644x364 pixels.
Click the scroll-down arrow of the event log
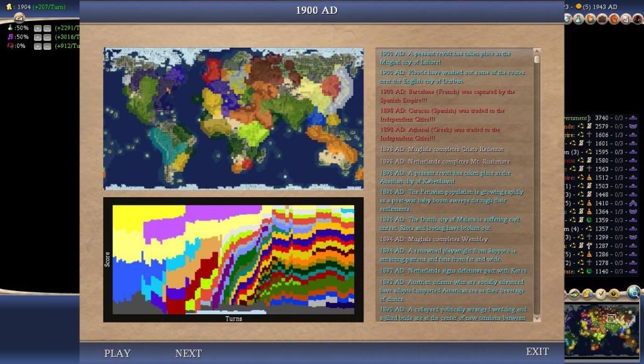pyautogui.click(x=536, y=319)
